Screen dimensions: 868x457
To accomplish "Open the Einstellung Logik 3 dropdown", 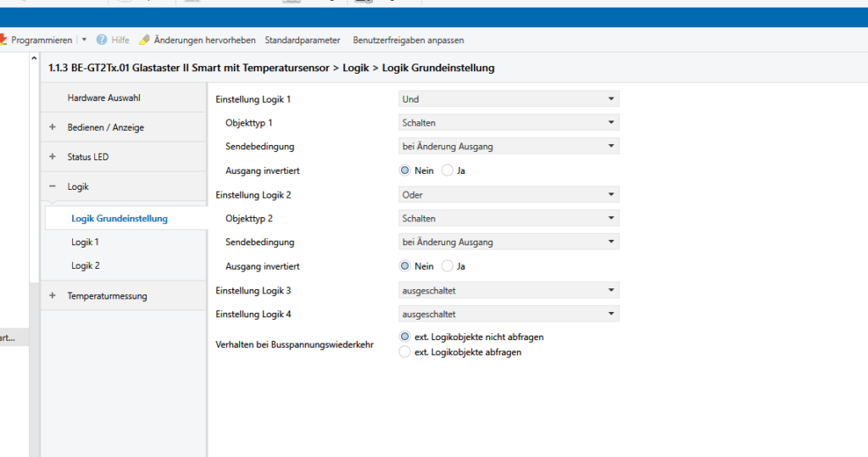I will [509, 291].
